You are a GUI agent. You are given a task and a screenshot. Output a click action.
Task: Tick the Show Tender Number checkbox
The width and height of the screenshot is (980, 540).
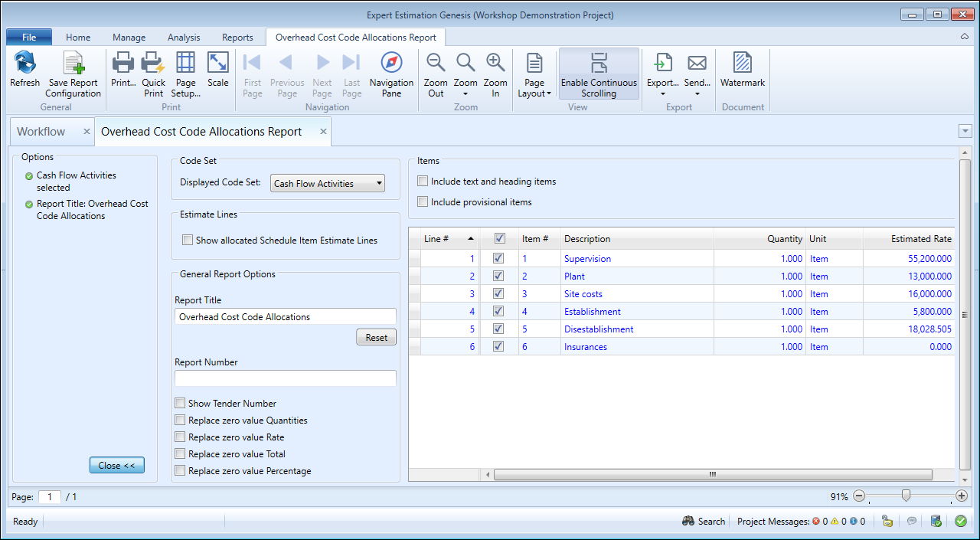(x=180, y=404)
